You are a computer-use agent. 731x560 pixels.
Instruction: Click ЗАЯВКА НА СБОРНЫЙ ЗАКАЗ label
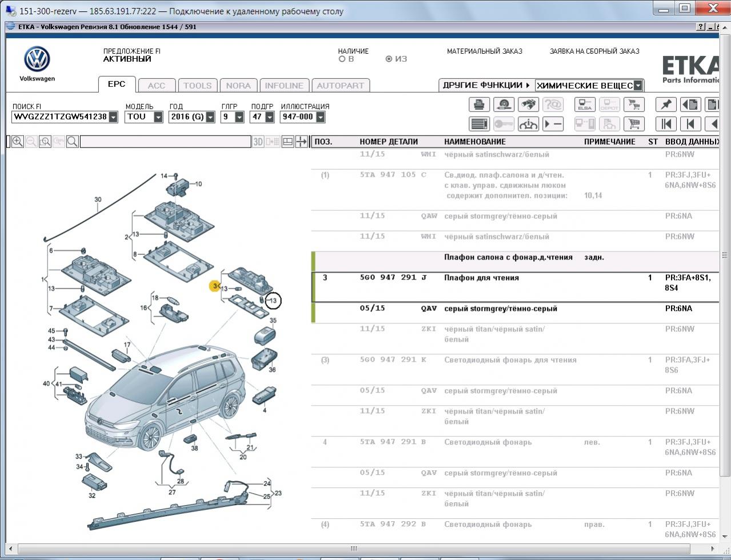coord(594,51)
